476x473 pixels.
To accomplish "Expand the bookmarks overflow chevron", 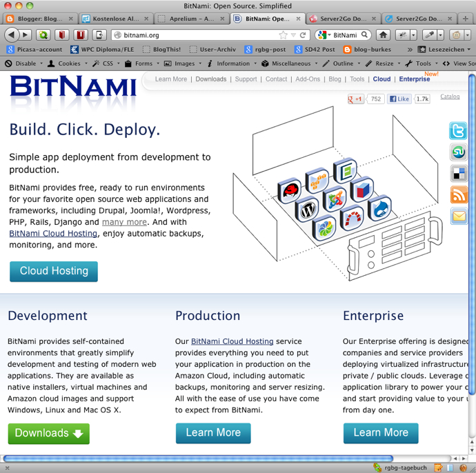I will [410, 50].
